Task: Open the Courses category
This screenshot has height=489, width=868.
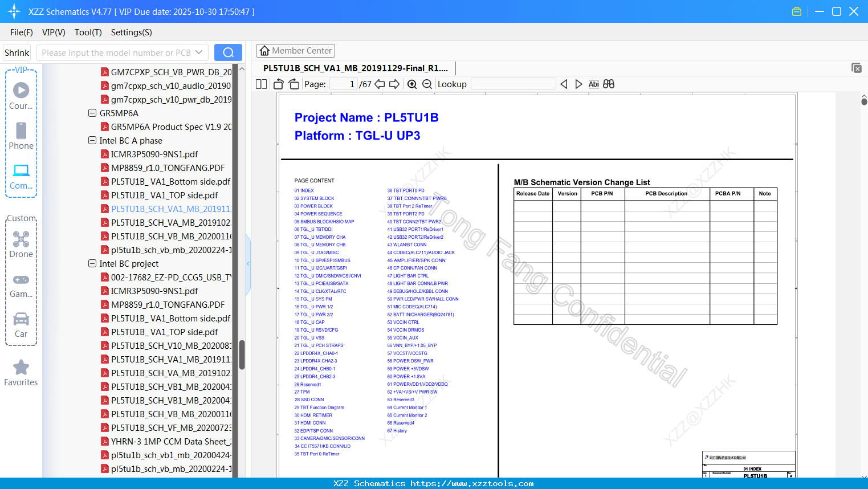Action: 21,96
